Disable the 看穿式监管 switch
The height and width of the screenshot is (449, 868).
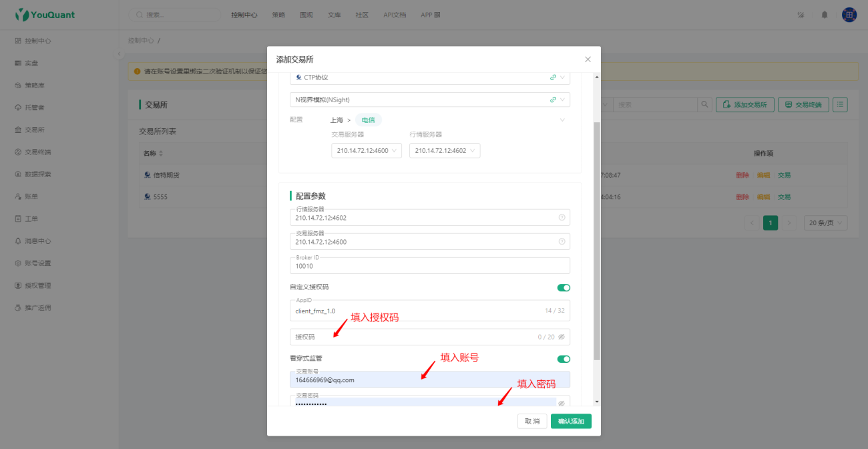point(564,358)
